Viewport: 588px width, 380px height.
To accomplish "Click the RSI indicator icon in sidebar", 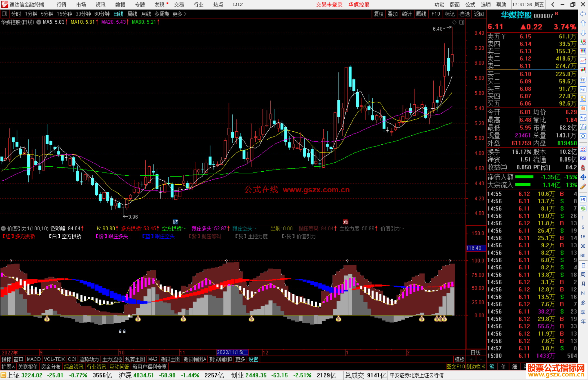I will coord(583,158).
